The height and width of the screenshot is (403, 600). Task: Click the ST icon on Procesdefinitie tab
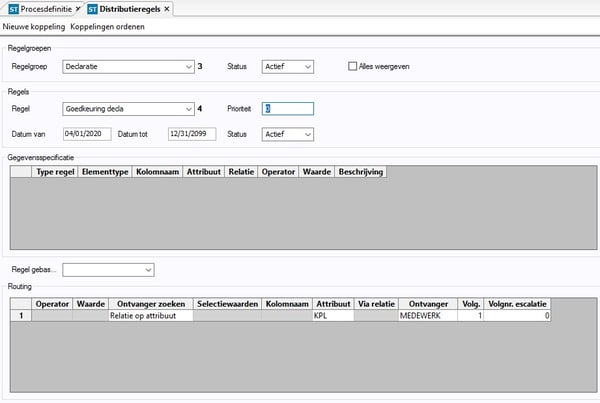pos(13,9)
